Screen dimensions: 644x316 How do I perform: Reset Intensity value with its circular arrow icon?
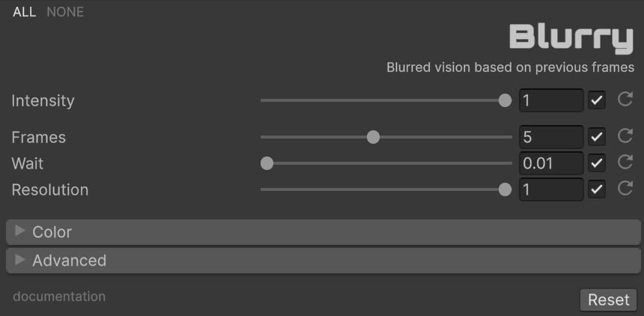[x=625, y=100]
